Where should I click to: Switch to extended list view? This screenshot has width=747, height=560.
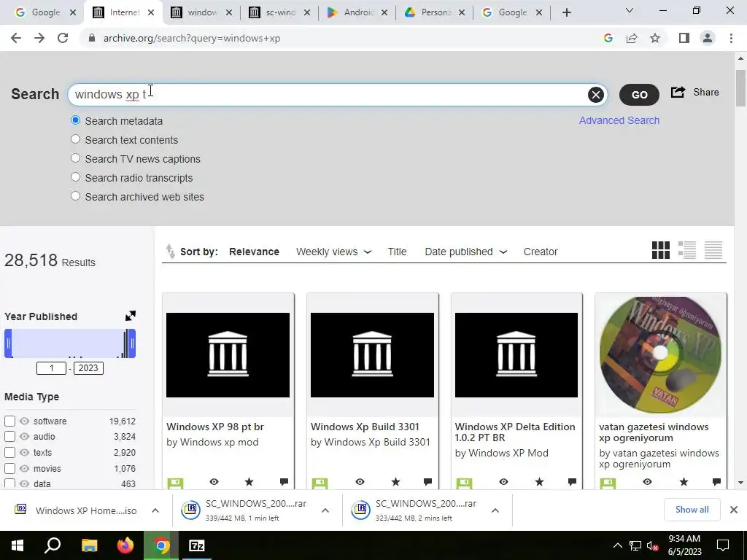(x=687, y=250)
